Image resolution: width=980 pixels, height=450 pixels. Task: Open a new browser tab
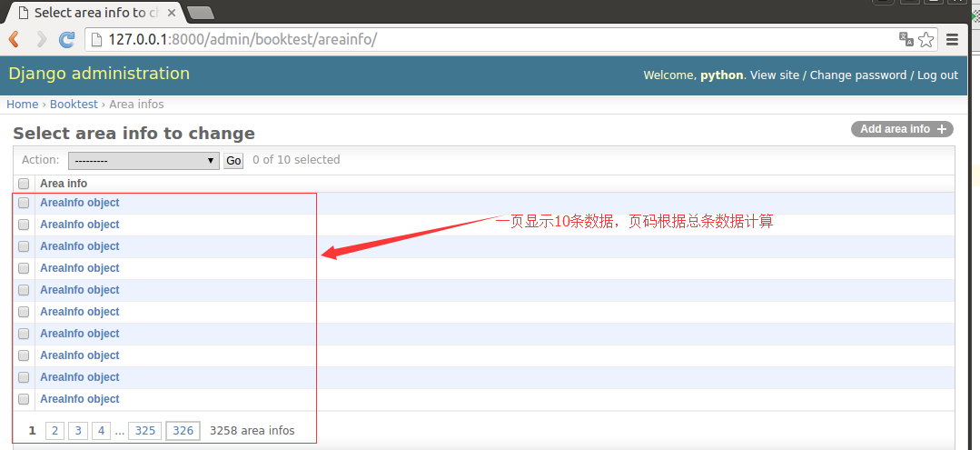coord(200,13)
